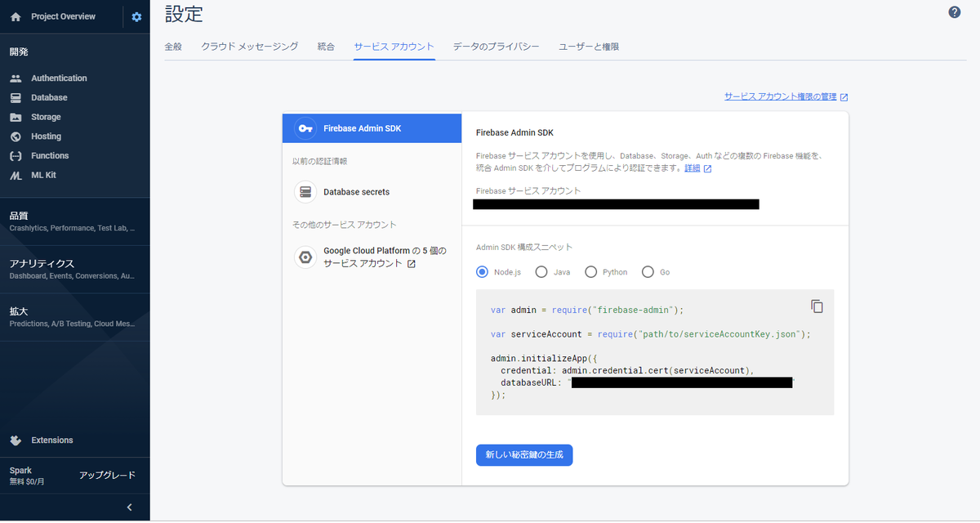Screen dimensions: 980x523
Task: Open Database secrets credentials panel
Action: [305, 192]
